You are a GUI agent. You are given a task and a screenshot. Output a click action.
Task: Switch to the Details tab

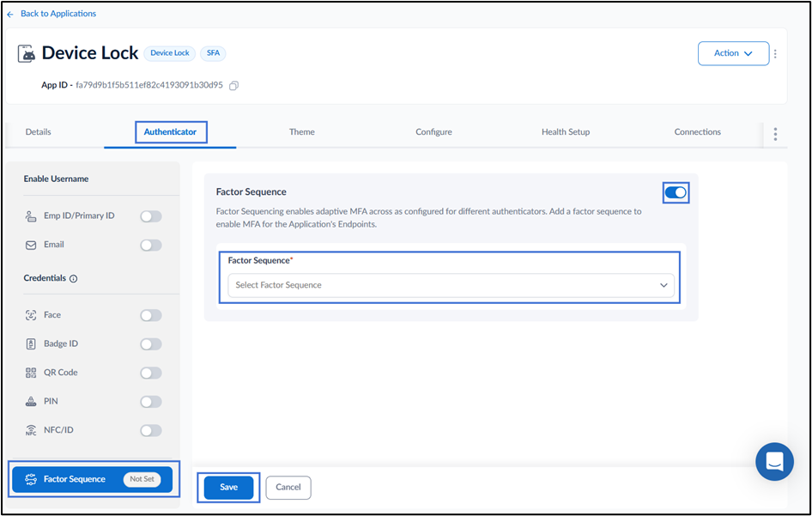39,132
